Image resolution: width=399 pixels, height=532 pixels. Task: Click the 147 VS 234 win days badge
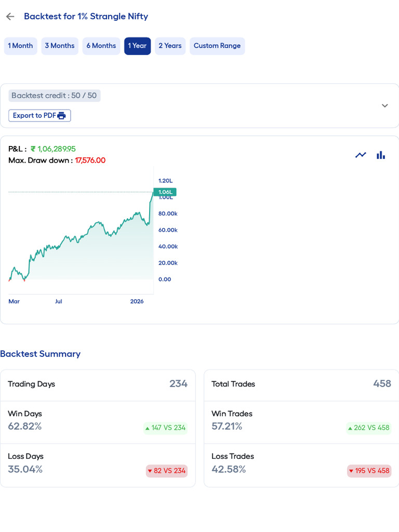[166, 428]
